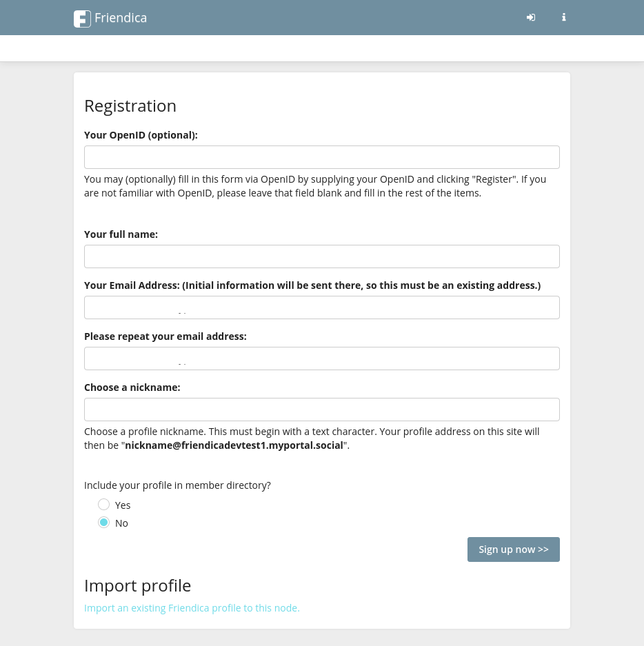Focus the Choose a nickname field
The width and height of the screenshot is (644, 646).
coord(322,410)
